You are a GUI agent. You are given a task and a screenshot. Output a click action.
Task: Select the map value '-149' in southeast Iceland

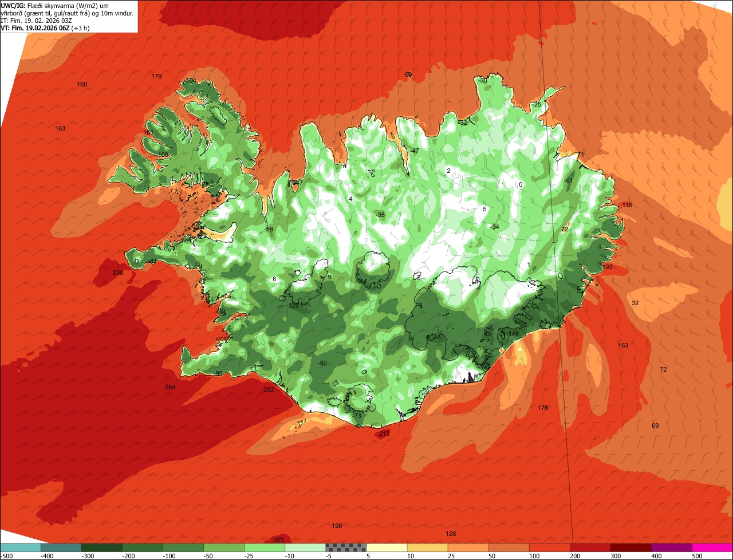pos(513,334)
